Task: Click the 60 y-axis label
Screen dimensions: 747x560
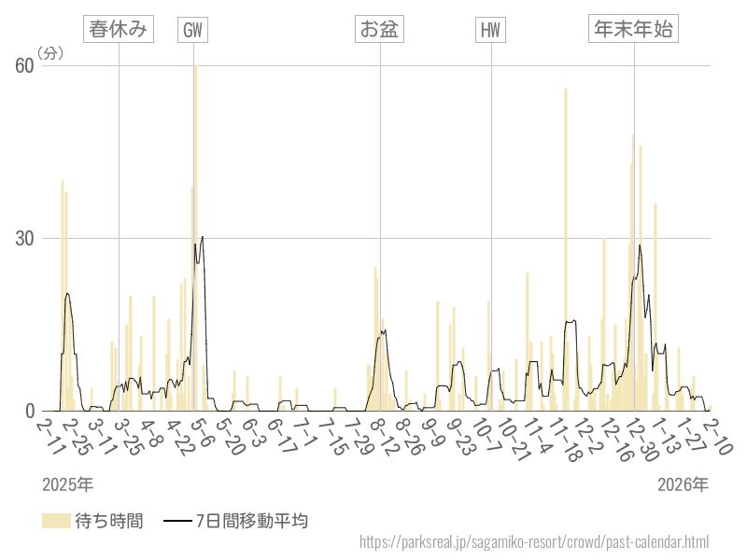Action: coord(23,65)
